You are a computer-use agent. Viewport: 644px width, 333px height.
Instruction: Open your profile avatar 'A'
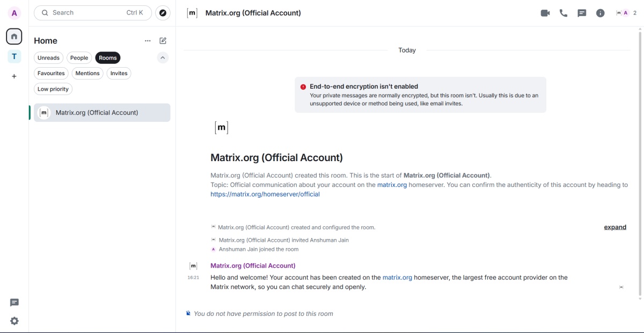click(14, 12)
